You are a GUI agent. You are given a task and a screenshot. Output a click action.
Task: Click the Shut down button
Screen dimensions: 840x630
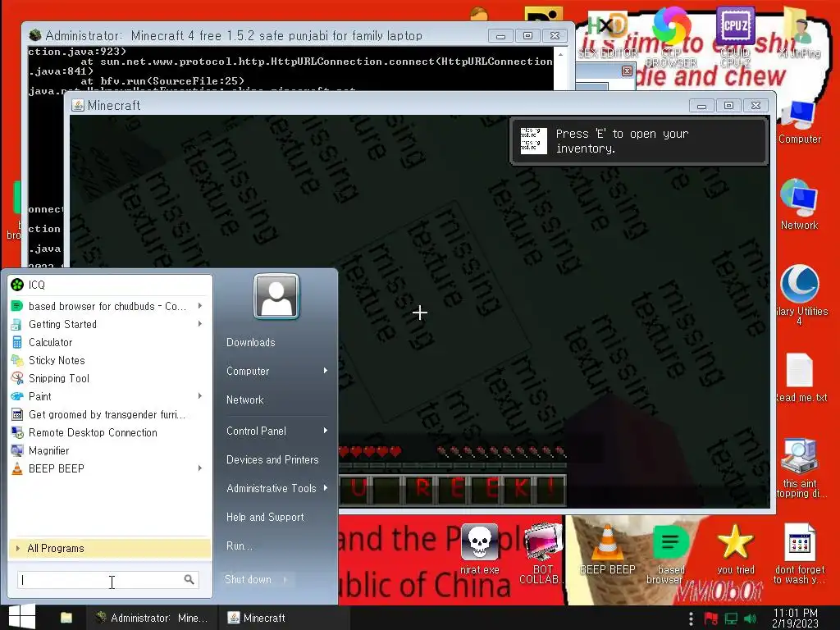click(248, 580)
